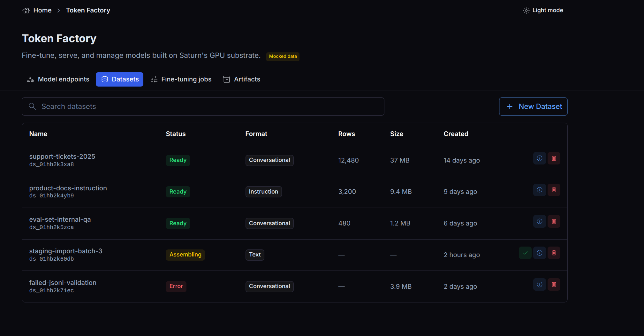Delete the product-docs-instruction dataset
Image resolution: width=644 pixels, height=336 pixels.
coord(554,190)
